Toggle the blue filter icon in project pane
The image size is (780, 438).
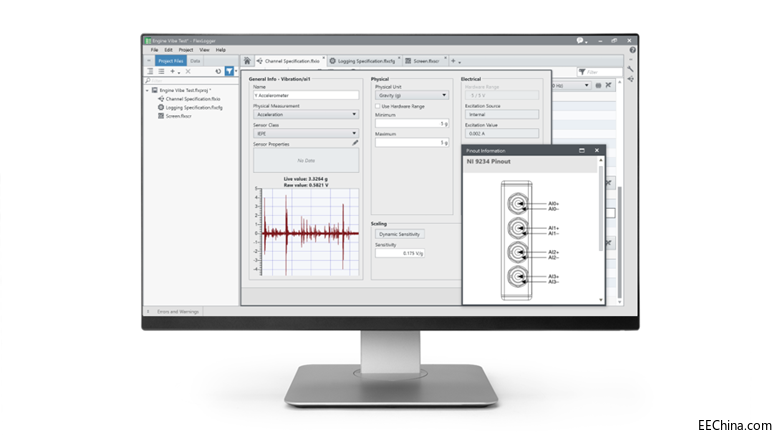coord(229,72)
